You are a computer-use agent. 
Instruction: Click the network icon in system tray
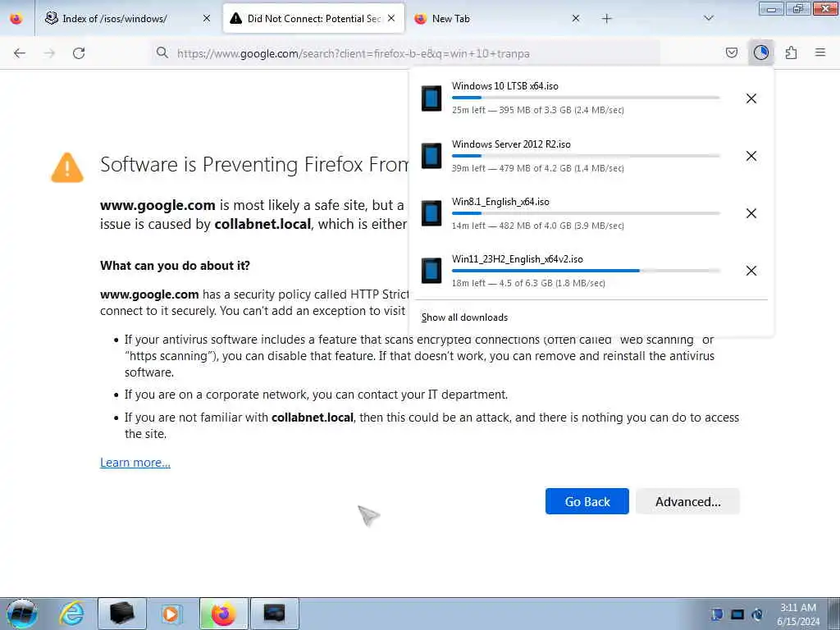(737, 614)
